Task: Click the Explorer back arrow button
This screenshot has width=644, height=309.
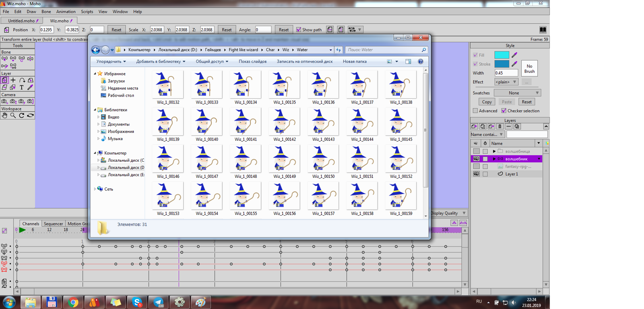Action: point(95,50)
